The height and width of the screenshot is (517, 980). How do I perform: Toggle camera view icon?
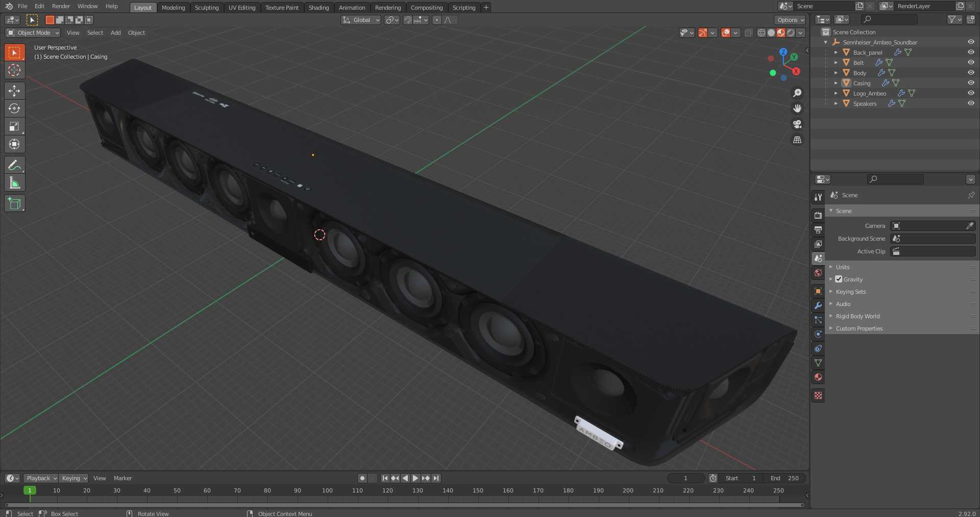point(797,124)
